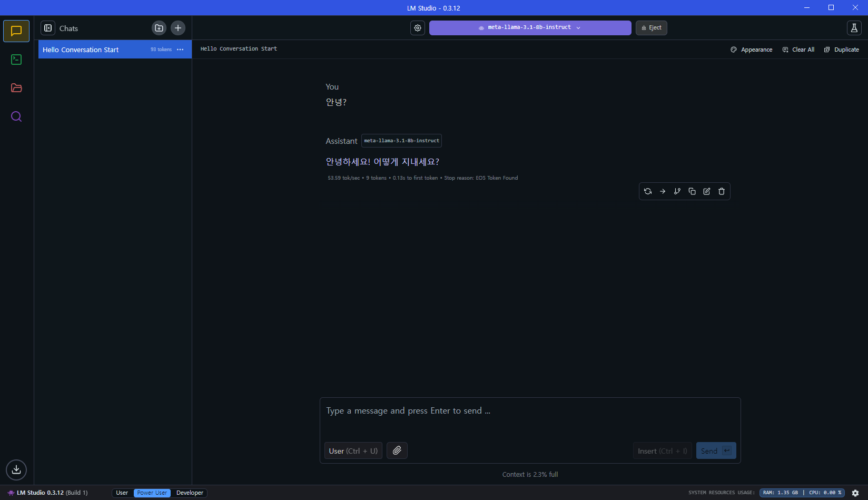868x500 pixels.
Task: Open the Discover search view
Action: pos(16,116)
